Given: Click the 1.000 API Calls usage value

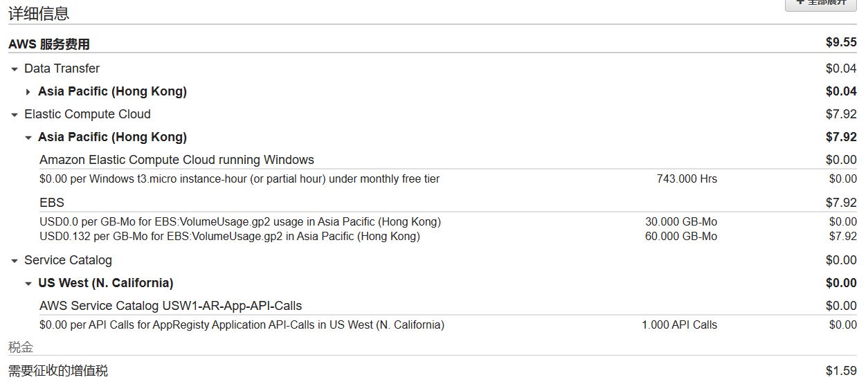Looking at the screenshot, I should pyautogui.click(x=679, y=325).
